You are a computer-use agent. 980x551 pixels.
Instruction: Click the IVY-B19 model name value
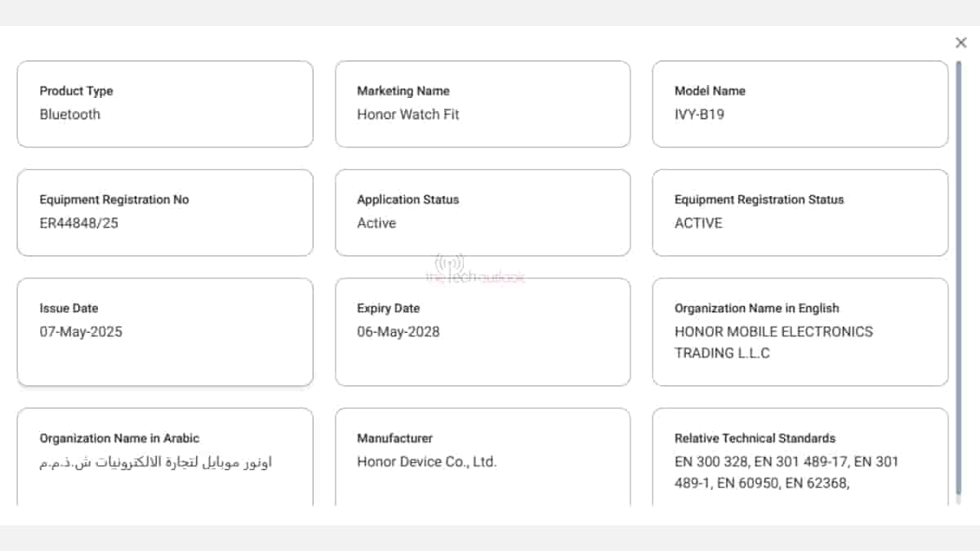point(699,114)
